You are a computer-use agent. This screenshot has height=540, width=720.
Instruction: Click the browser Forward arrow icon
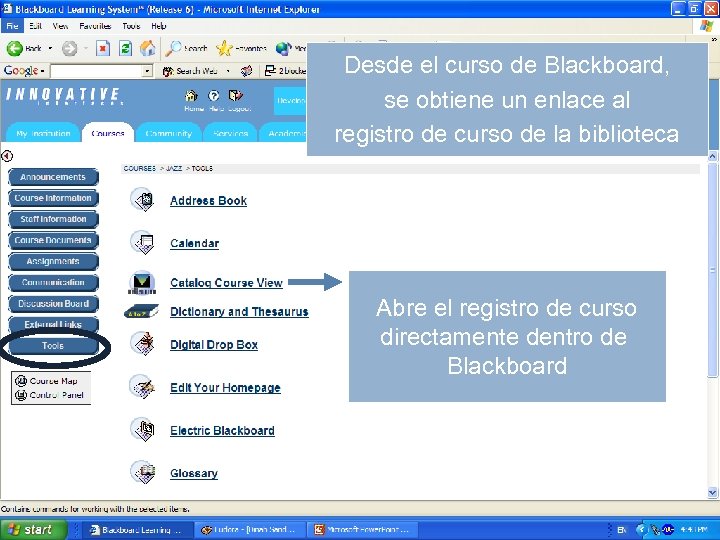69,48
